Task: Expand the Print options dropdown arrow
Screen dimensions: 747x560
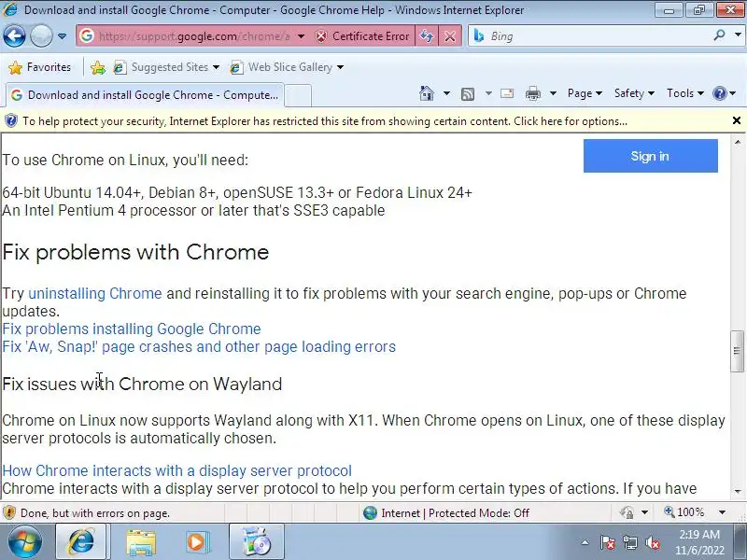Action: [553, 93]
